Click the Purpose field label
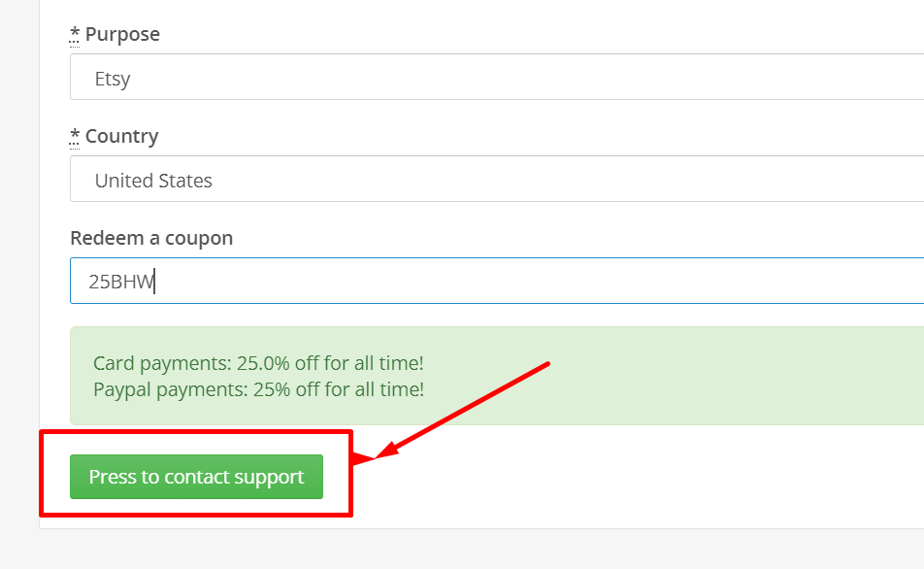 122,34
